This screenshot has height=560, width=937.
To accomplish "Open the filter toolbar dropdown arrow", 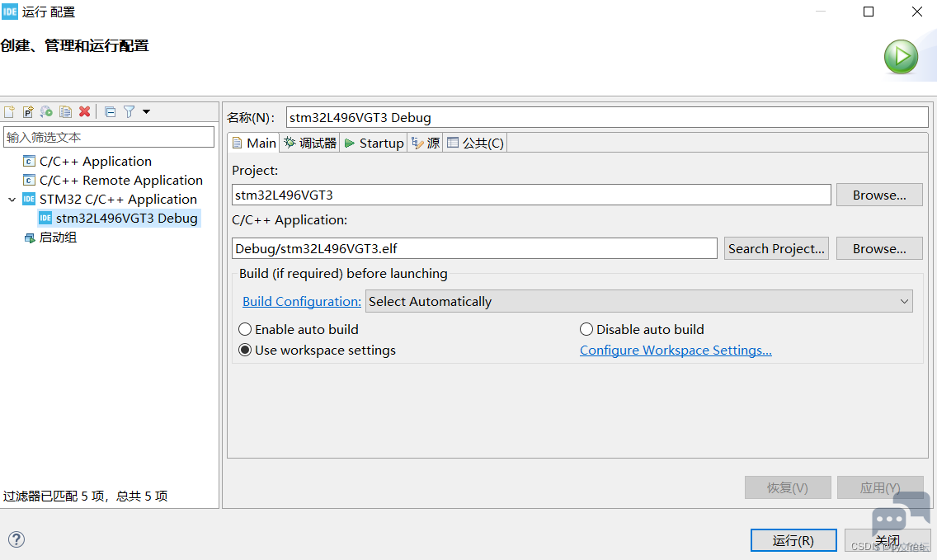I will coord(147,111).
